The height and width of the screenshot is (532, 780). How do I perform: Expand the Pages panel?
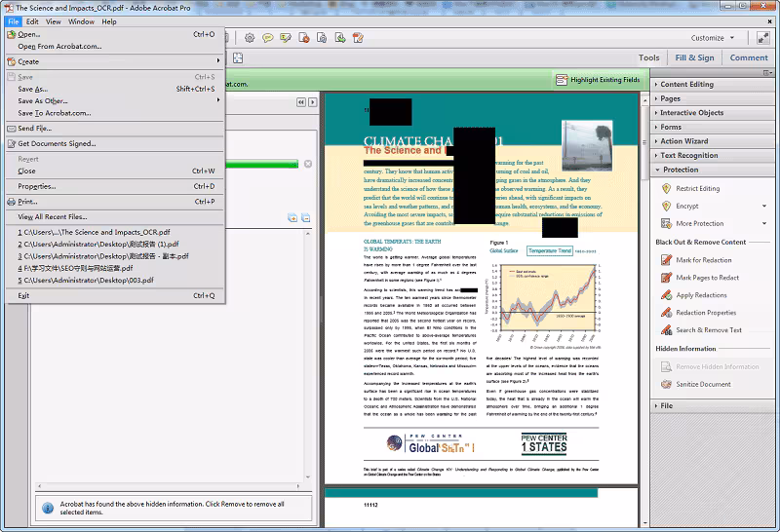point(713,98)
